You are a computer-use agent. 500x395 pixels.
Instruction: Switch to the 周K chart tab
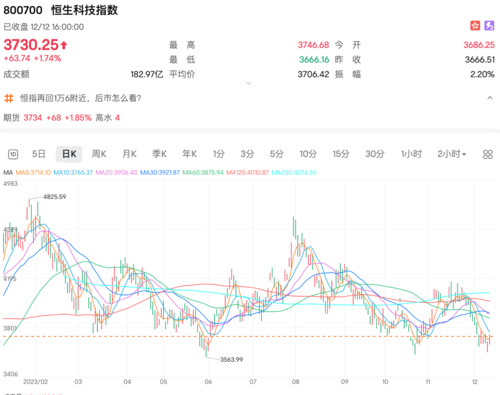pyautogui.click(x=99, y=154)
